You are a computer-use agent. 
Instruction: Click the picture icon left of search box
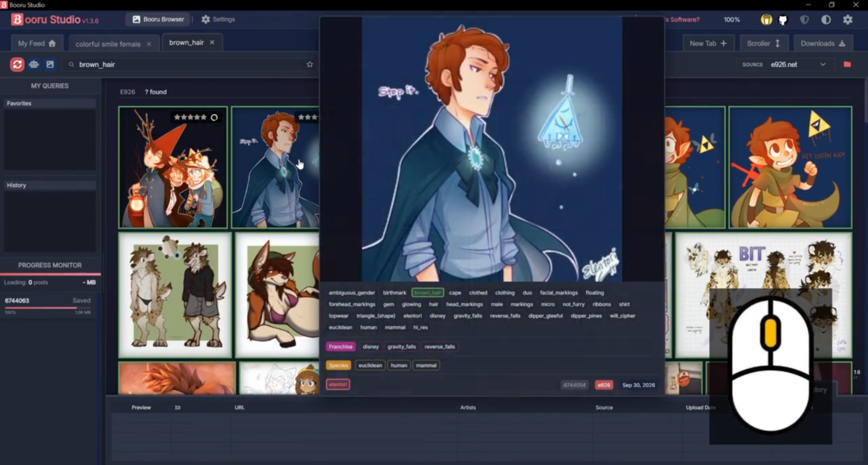pos(50,65)
